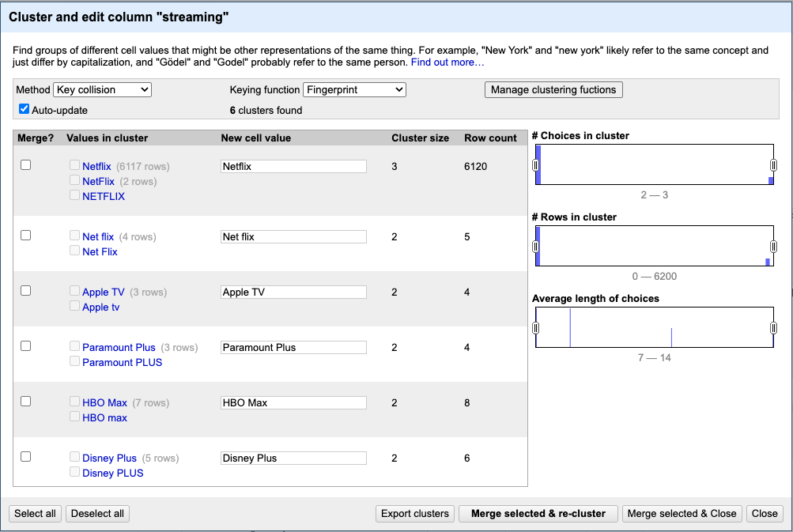Focus the Paramount Plus new cell value field
The width and height of the screenshot is (793, 532).
[293, 347]
